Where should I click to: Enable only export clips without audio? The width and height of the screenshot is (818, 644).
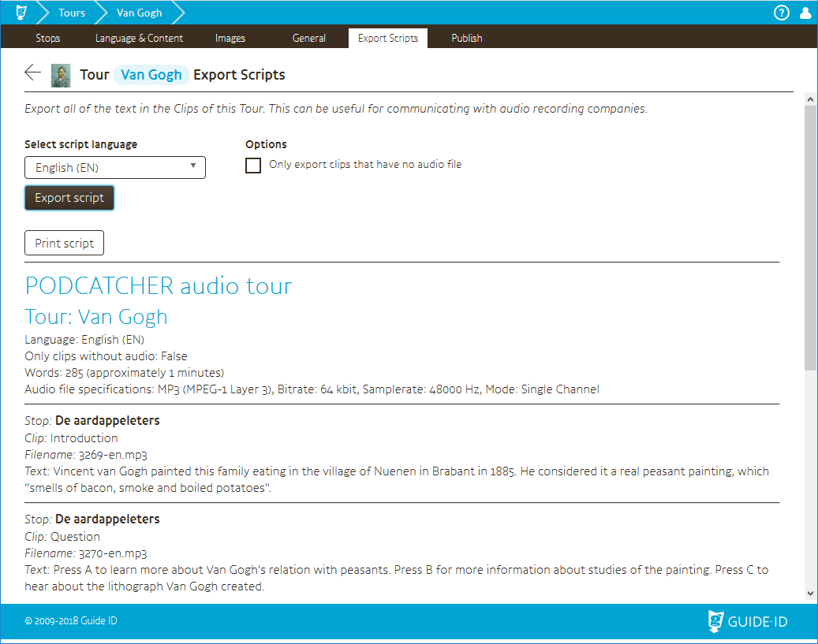coord(253,166)
